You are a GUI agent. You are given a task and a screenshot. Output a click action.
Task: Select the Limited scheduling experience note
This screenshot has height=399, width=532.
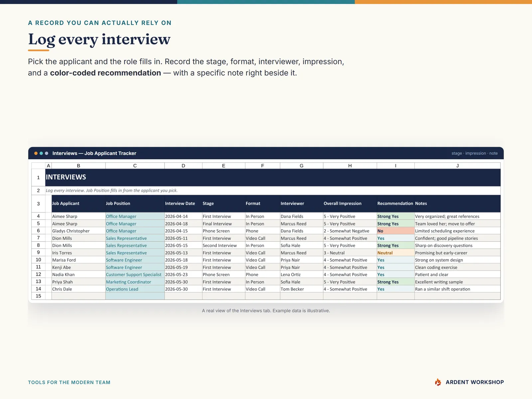point(458,231)
